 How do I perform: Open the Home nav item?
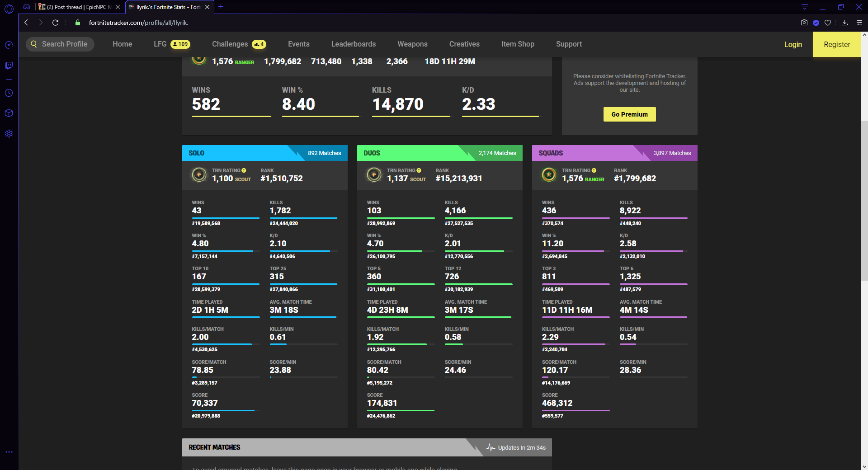[x=123, y=44]
